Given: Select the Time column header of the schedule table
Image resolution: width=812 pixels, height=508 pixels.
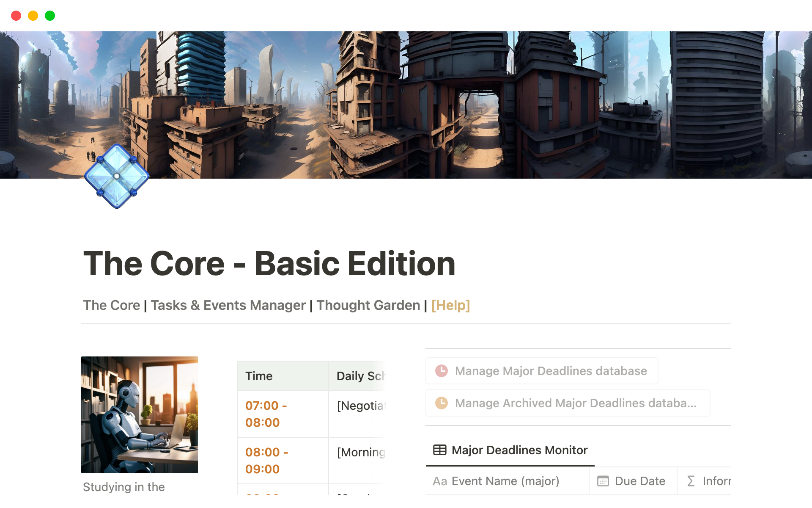Looking at the screenshot, I should pyautogui.click(x=259, y=376).
